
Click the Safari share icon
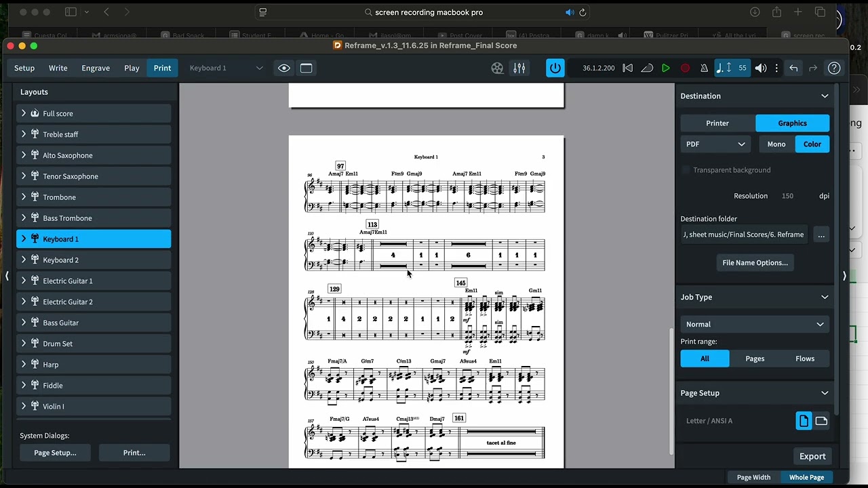(x=776, y=12)
